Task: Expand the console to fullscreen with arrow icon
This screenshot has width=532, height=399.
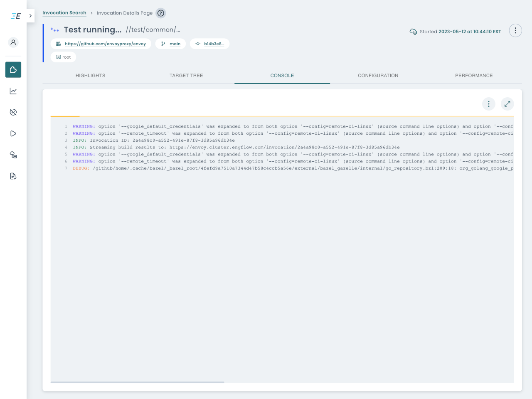Action: click(x=507, y=104)
